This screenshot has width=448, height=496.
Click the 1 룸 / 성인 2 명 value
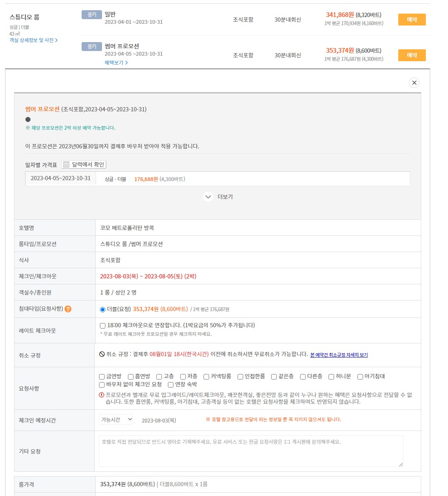(x=118, y=292)
